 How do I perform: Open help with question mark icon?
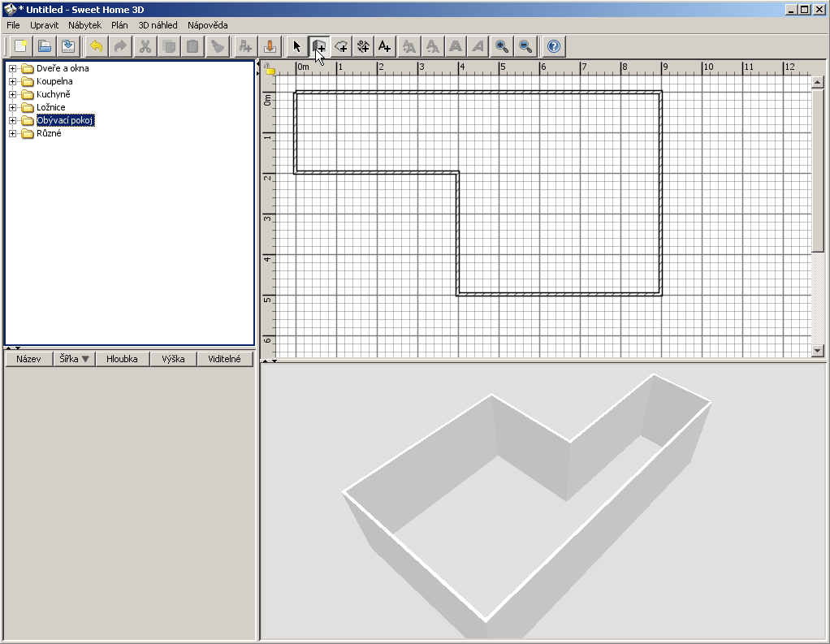[554, 46]
